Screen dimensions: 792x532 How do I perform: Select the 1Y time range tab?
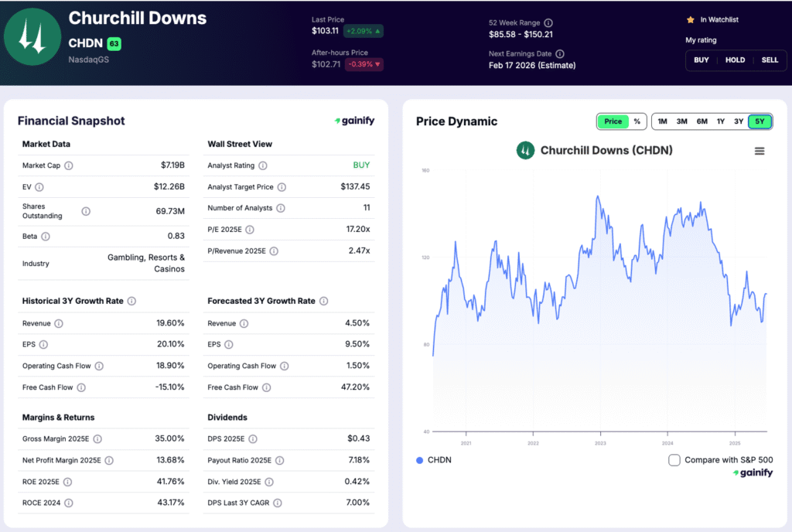coord(720,121)
